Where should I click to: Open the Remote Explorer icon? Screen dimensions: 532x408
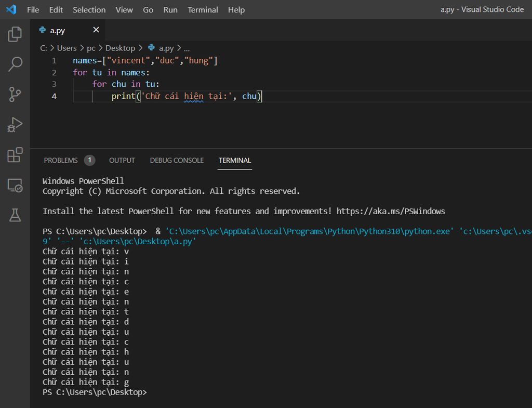15,185
